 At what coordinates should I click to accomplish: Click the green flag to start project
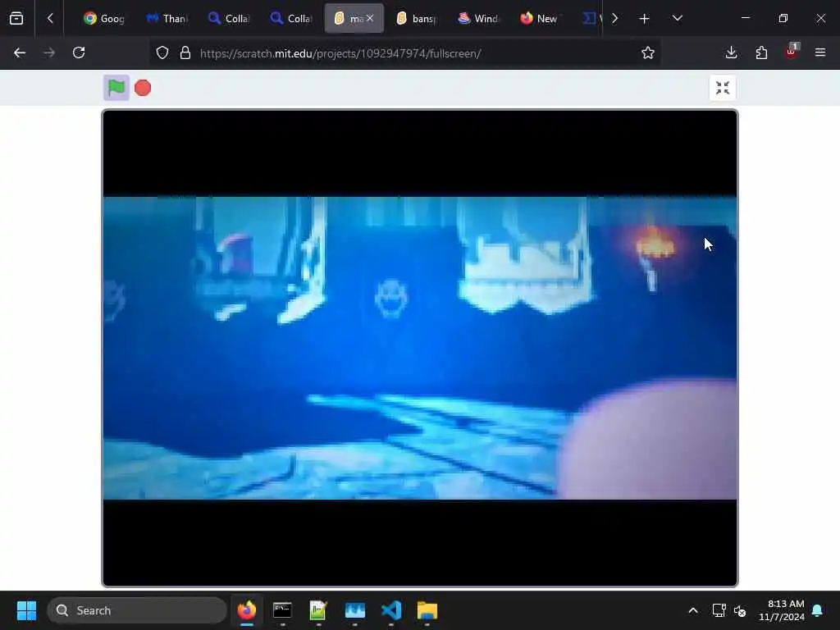pyautogui.click(x=116, y=87)
